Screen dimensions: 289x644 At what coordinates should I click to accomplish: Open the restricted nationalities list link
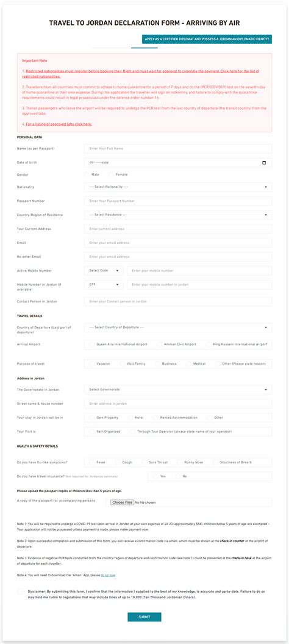(x=141, y=74)
